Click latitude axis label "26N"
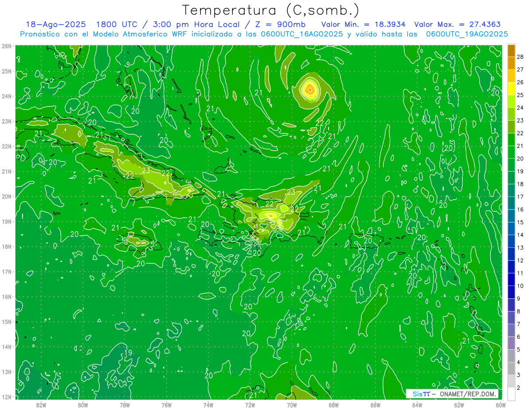The width and height of the screenshot is (532, 411). point(7,46)
